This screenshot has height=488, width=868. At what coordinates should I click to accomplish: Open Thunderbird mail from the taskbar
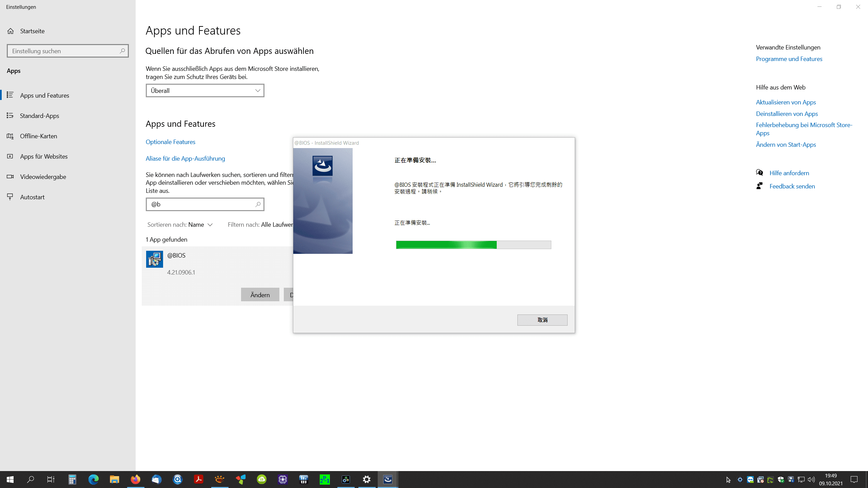[x=156, y=480]
